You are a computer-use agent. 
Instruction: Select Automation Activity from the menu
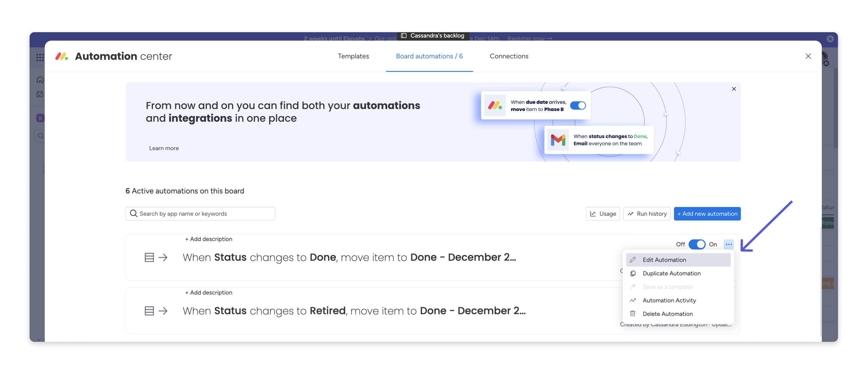coord(669,300)
